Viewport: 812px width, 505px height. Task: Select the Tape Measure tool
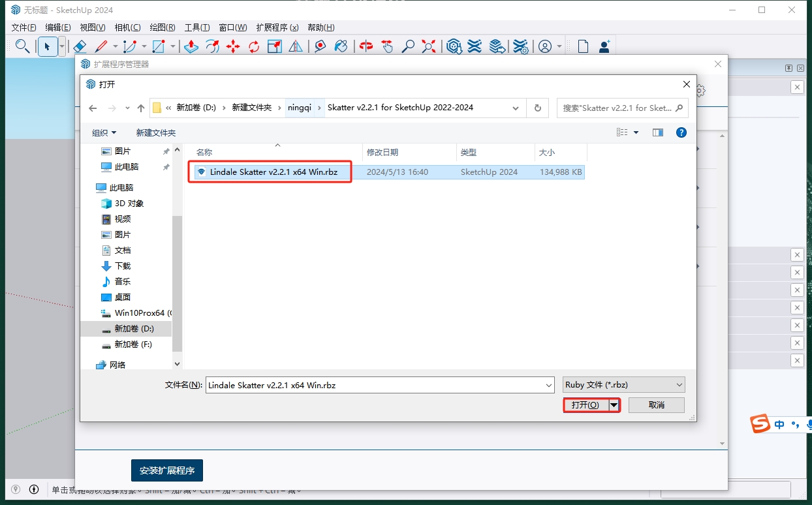(320, 46)
